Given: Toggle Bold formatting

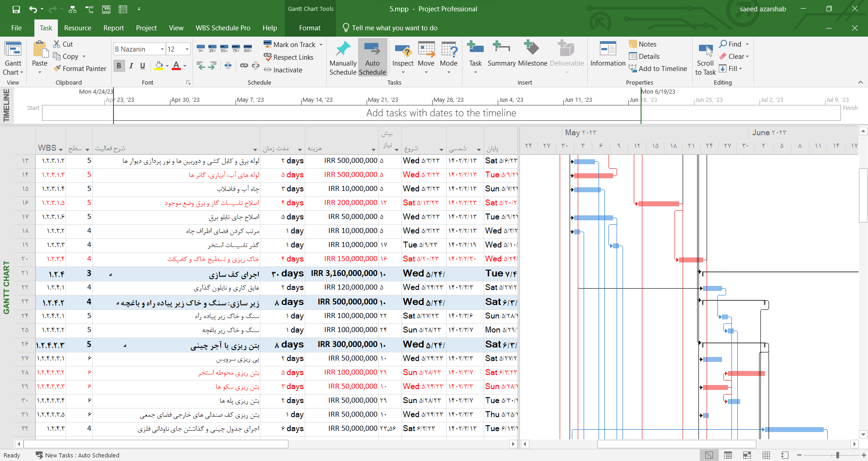Looking at the screenshot, I should (x=119, y=66).
